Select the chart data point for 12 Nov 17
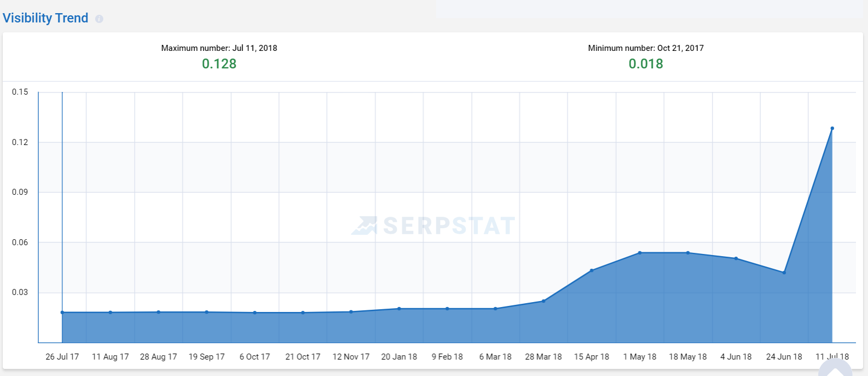This screenshot has height=376, width=868. tap(351, 312)
